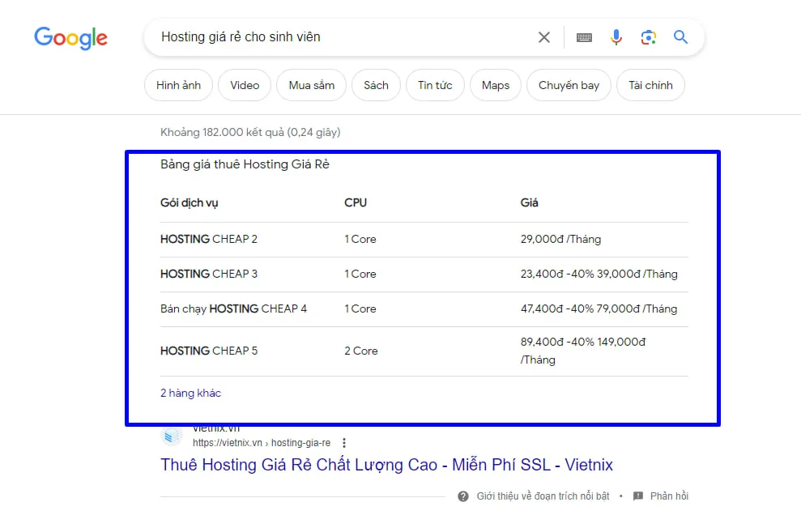Open the Chuyến bay search tab
Screen dimensions: 801x532
point(569,85)
